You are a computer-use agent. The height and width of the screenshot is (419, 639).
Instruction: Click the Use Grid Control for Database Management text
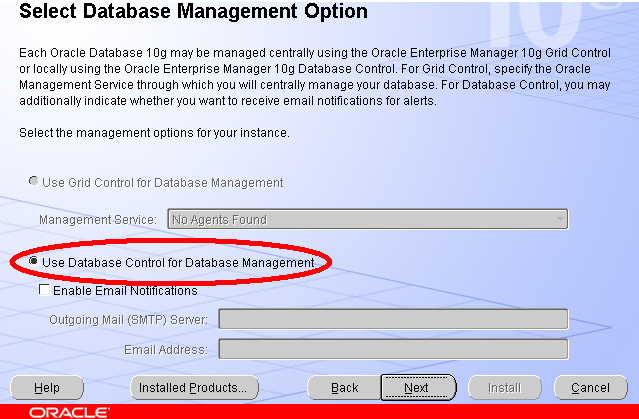163,183
